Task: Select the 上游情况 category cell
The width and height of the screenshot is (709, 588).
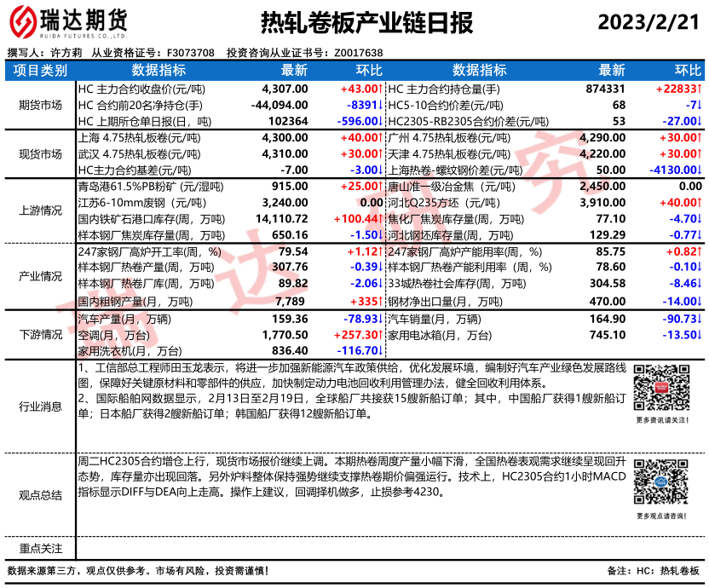Action: click(x=39, y=211)
